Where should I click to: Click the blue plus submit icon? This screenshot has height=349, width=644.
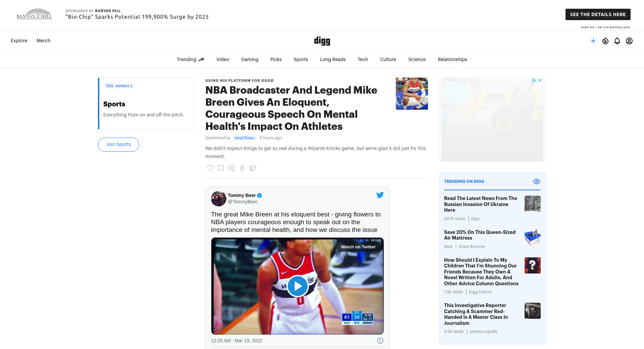[x=593, y=41]
